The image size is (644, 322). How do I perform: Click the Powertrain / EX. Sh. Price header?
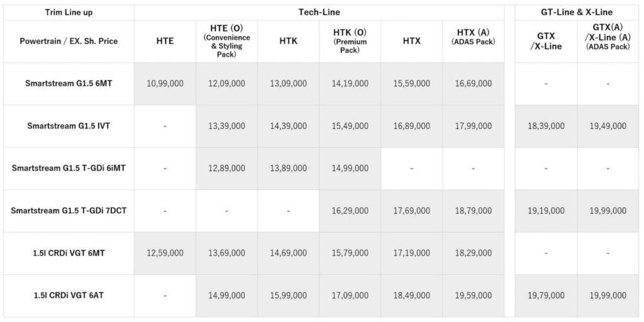coord(69,41)
